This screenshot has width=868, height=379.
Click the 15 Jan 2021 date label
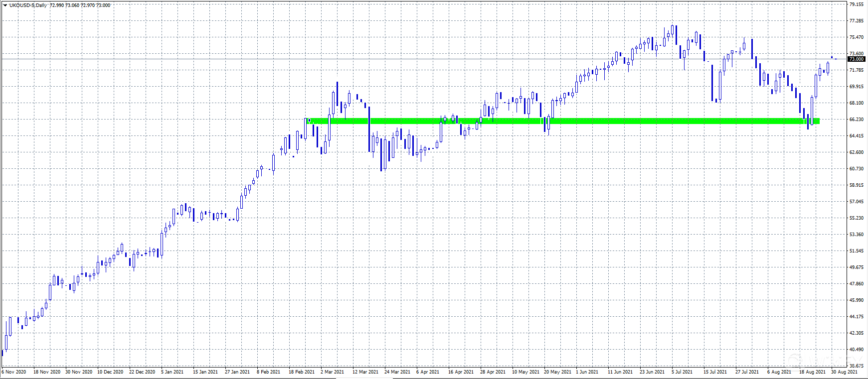[205, 372]
